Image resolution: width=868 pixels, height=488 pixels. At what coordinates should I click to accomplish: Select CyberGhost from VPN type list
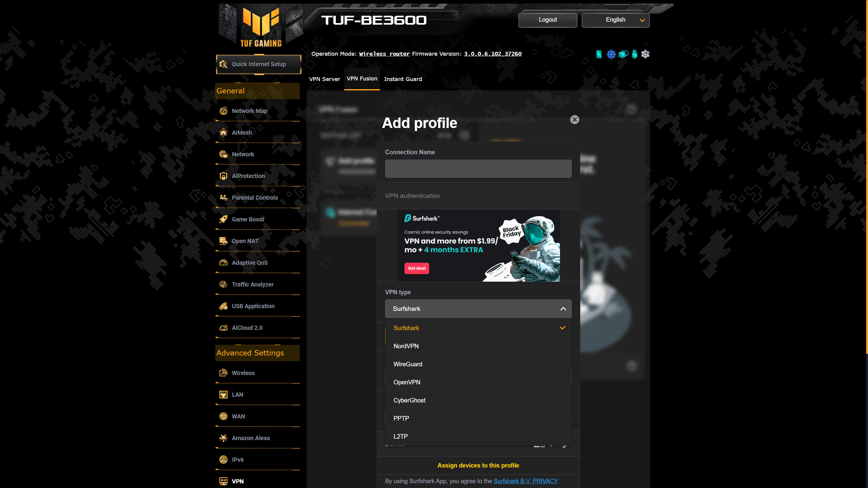click(409, 400)
